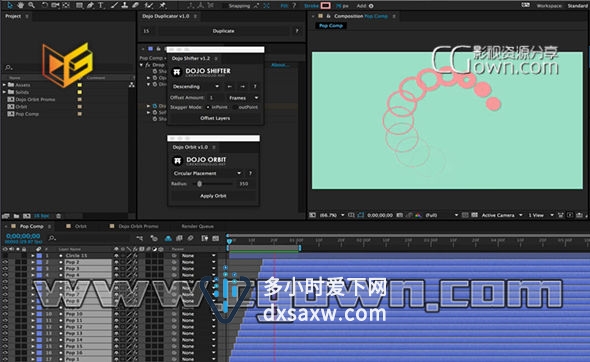This screenshot has width=590, height=362.
Task: Toggle visibility eye of Pop 10 layer
Action: 5,314
